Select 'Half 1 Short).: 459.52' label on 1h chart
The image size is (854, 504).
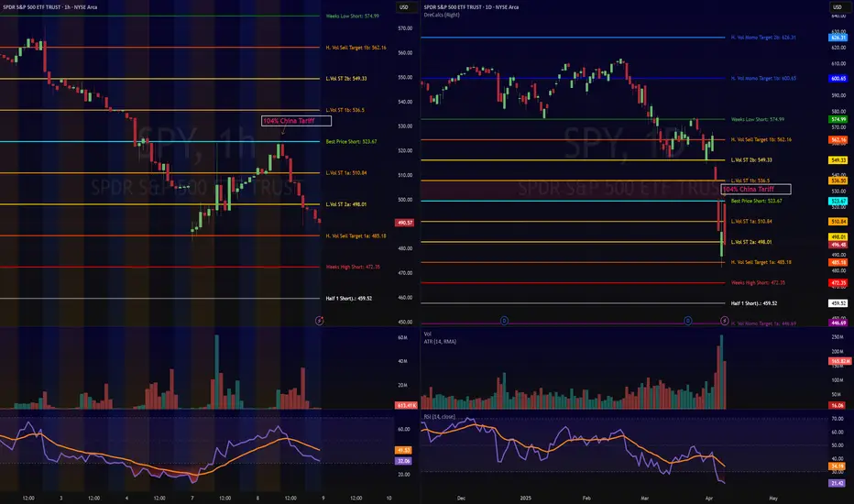coord(349,299)
